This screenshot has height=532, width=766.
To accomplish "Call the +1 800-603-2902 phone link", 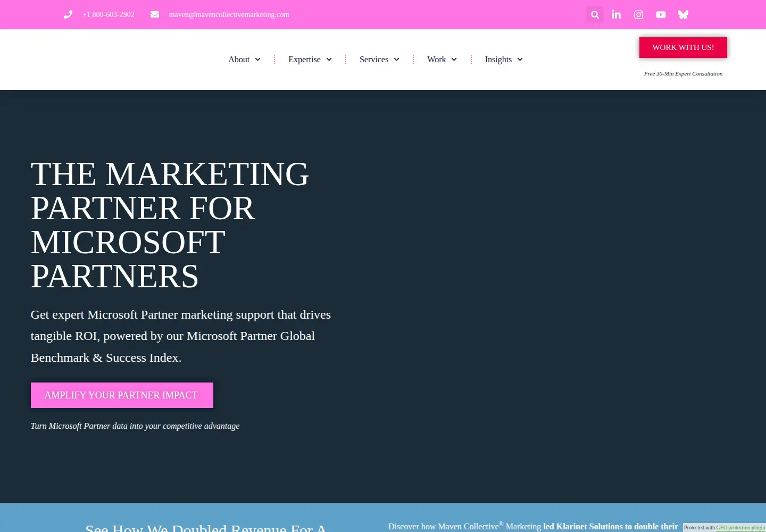I will tap(109, 15).
